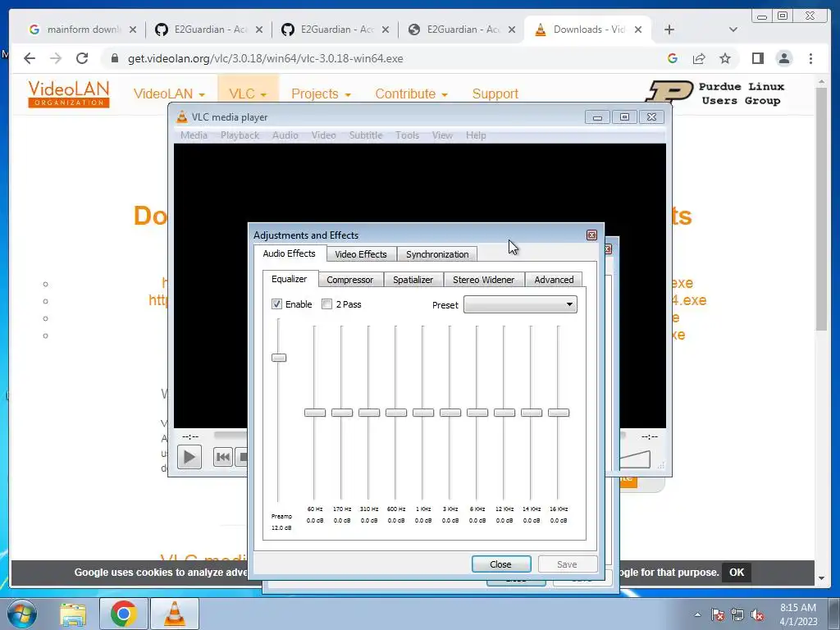Image resolution: width=840 pixels, height=630 pixels.
Task: Open the VLC Audio menu
Action: pyautogui.click(x=285, y=135)
